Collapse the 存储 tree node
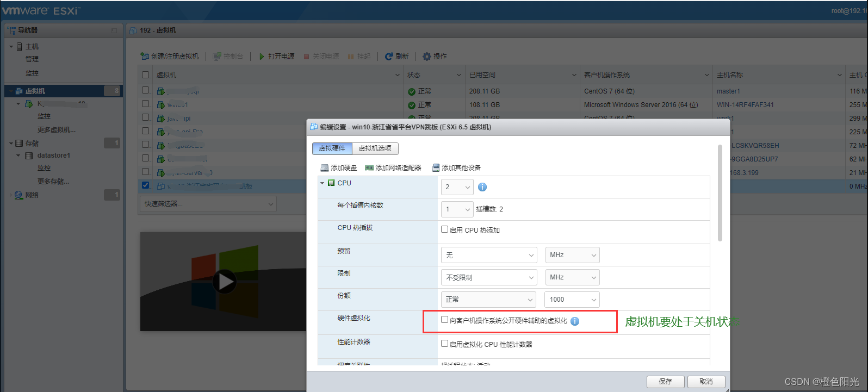 pyautogui.click(x=11, y=144)
